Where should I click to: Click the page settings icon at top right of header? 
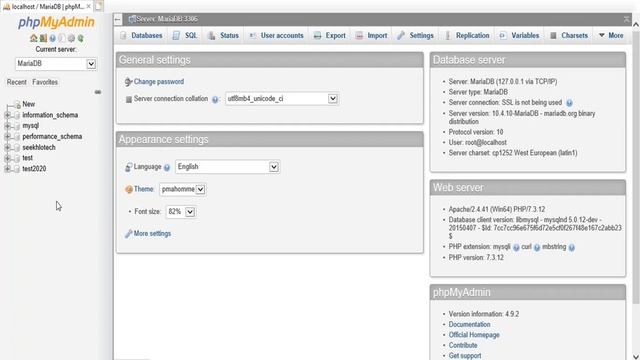[x=627, y=19]
